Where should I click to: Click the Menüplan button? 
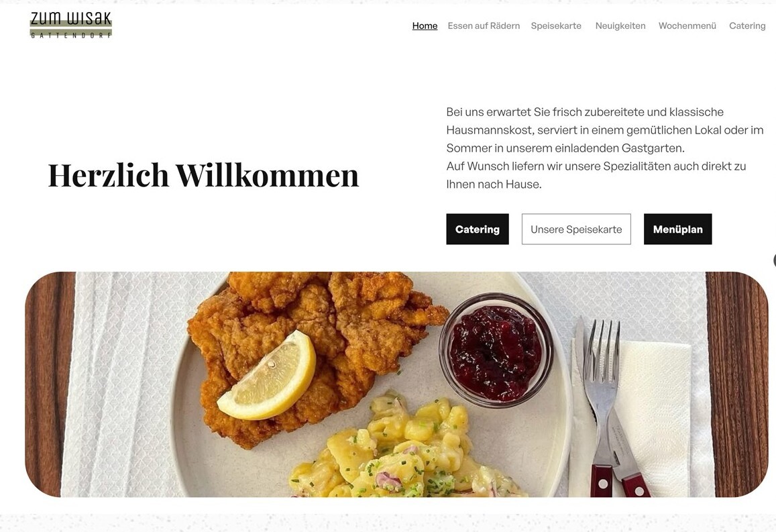677,229
